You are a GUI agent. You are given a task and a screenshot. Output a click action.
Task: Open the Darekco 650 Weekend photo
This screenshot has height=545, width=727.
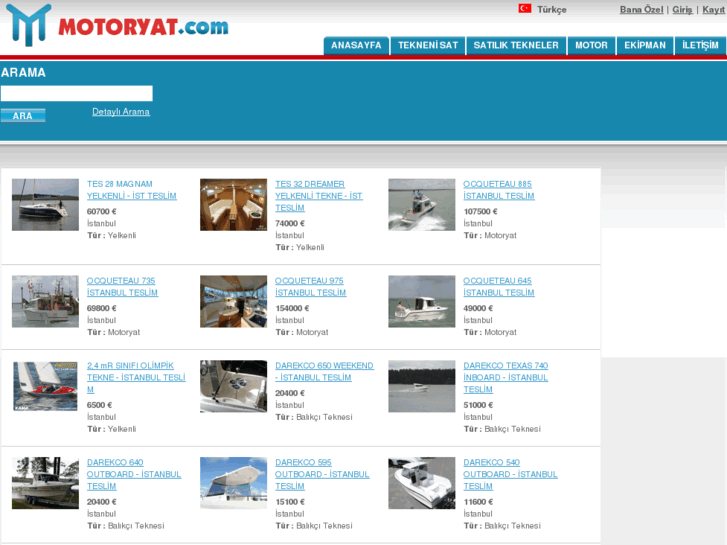click(x=233, y=386)
